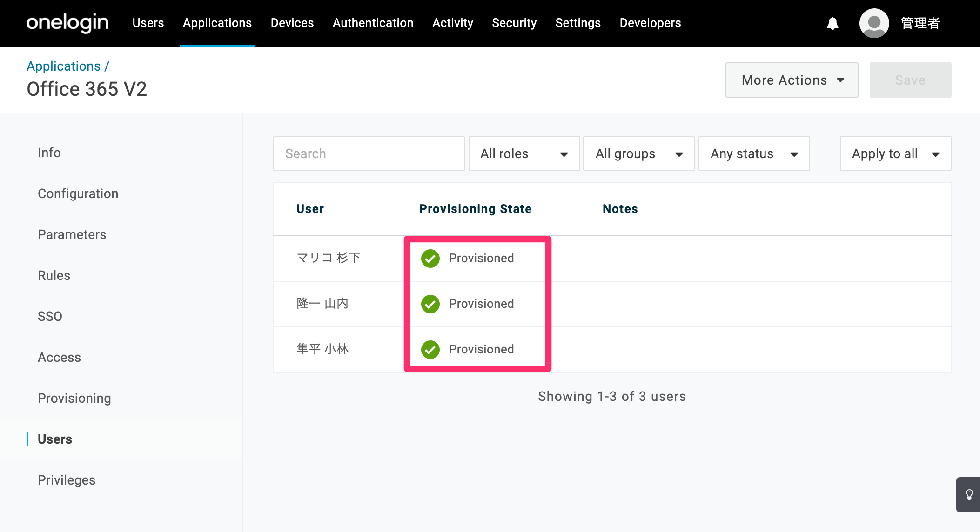The width and height of the screenshot is (980, 532).
Task: Switch to the Configuration sidebar tab
Action: [78, 193]
